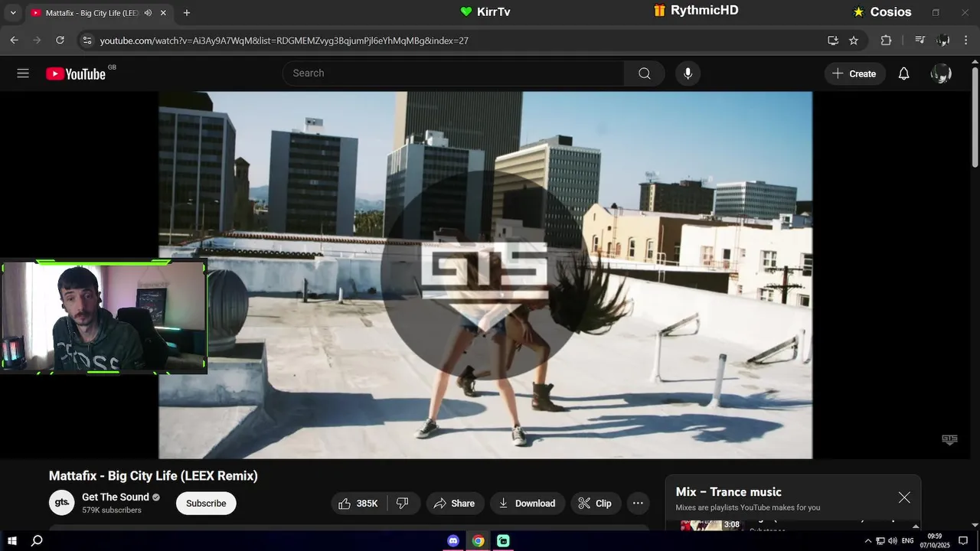Open the teal app on the taskbar
980x551 pixels.
(x=503, y=541)
